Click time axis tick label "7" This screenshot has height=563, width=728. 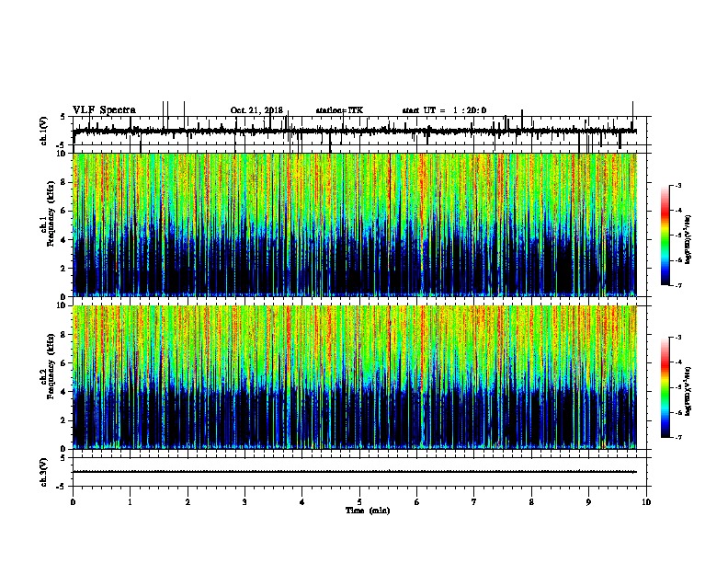click(474, 502)
